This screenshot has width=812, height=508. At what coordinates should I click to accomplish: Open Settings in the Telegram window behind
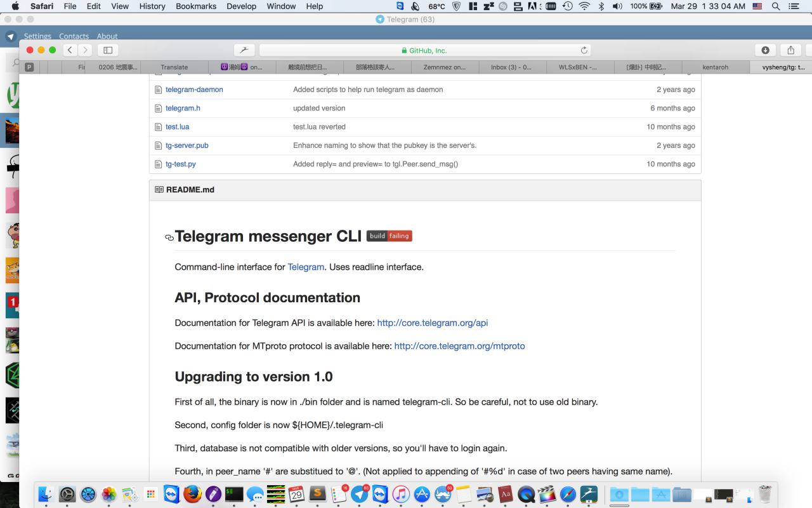pos(37,36)
